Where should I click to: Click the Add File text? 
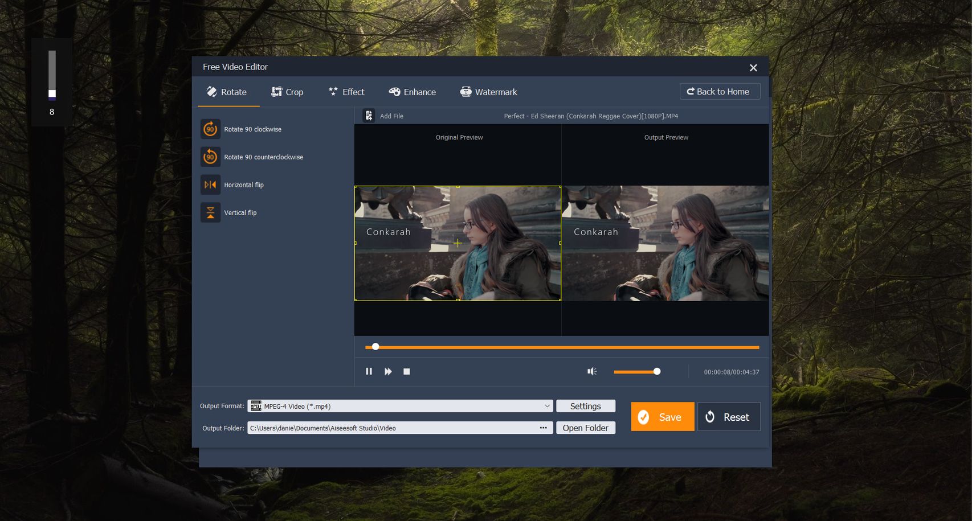(391, 116)
